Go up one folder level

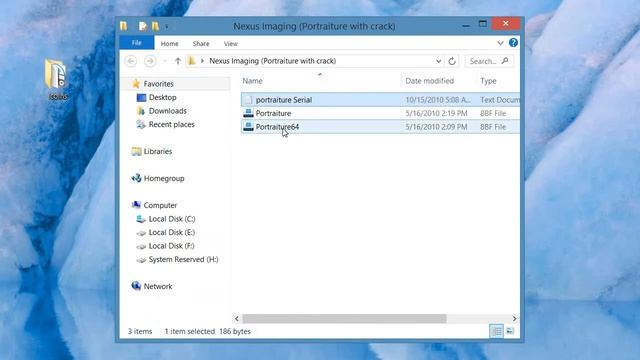point(178,61)
